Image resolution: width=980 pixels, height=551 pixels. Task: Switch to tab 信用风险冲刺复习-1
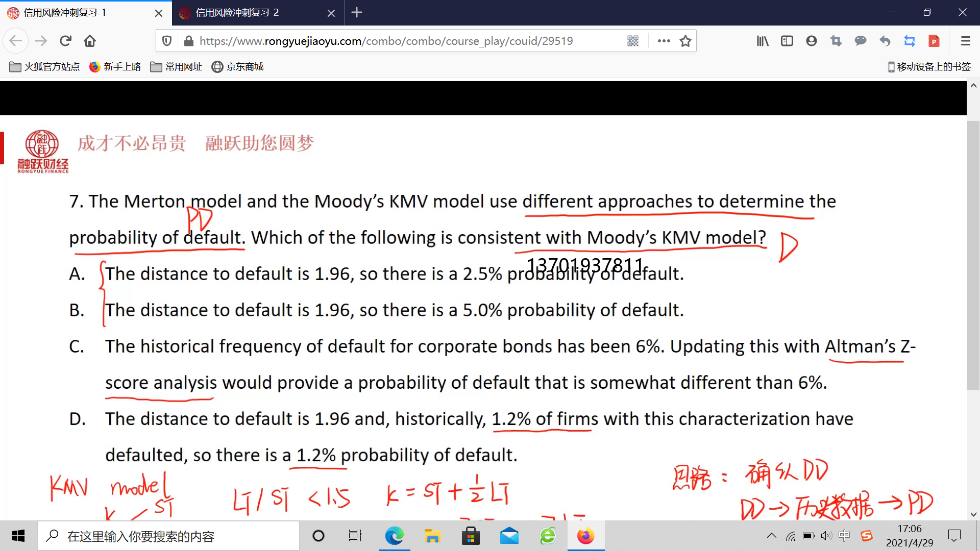[86, 13]
